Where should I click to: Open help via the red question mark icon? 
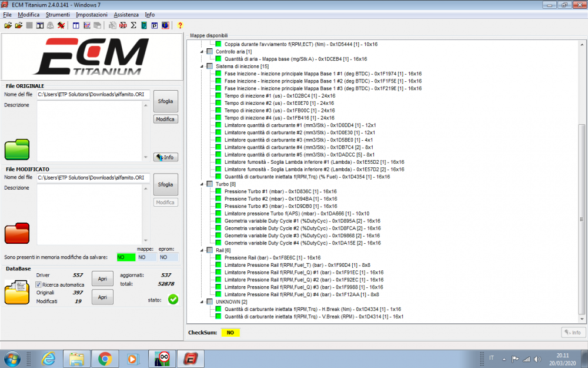point(180,25)
